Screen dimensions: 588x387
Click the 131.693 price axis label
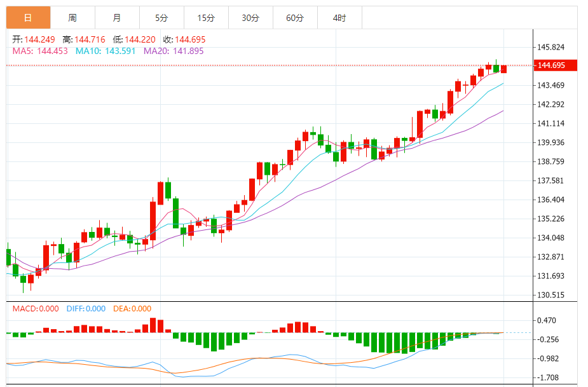point(550,276)
